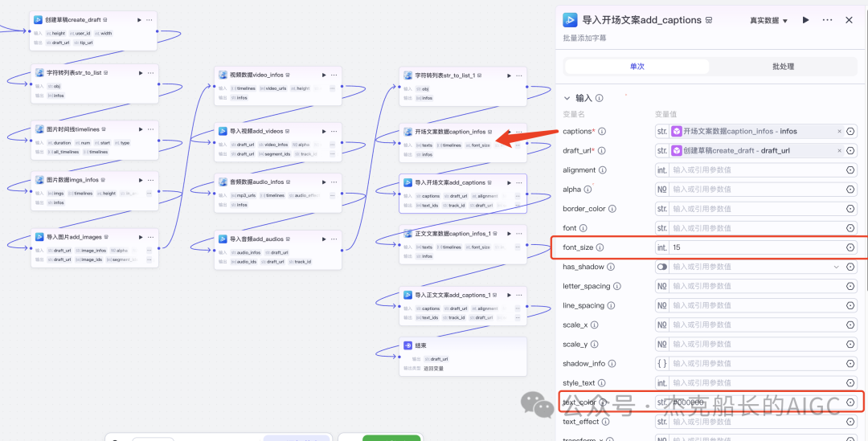Open more options on 导入图片add_images node
The width and height of the screenshot is (868, 441).
[150, 238]
